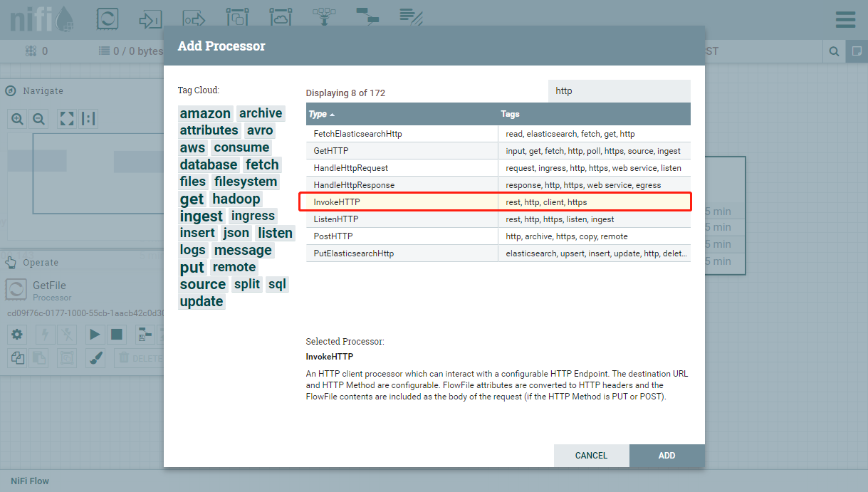Add the selected InvokeHTTP processor
Viewport: 868px width, 492px height.
[x=667, y=456]
